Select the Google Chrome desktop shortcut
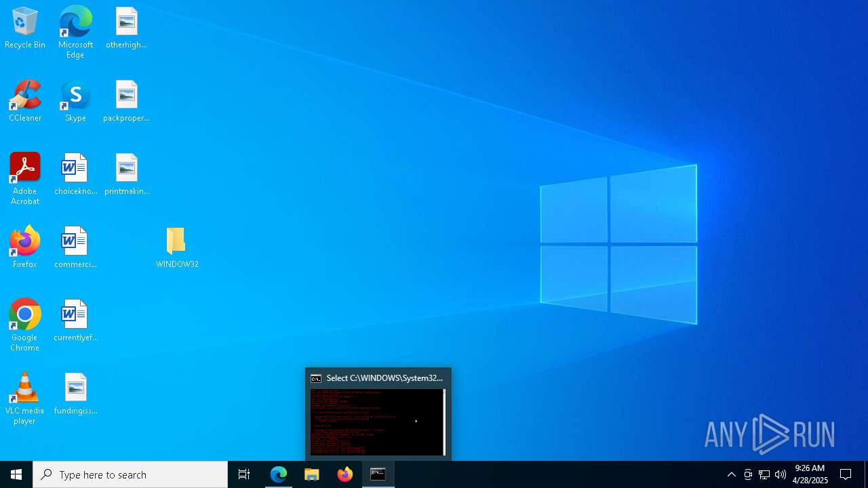This screenshot has height=488, width=868. pyautogui.click(x=25, y=325)
